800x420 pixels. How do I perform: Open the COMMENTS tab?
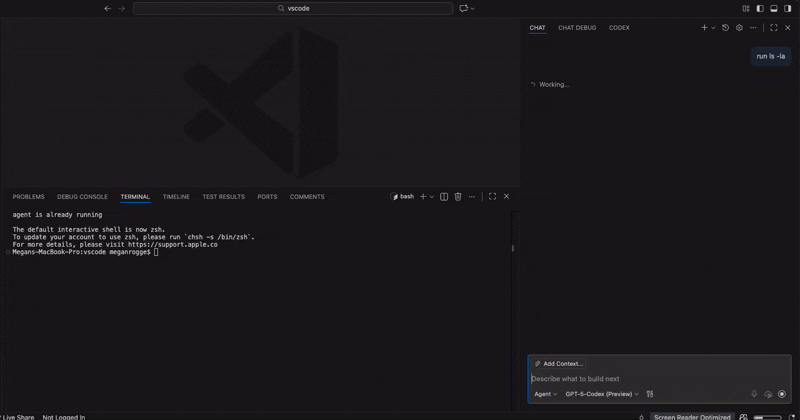(x=307, y=196)
